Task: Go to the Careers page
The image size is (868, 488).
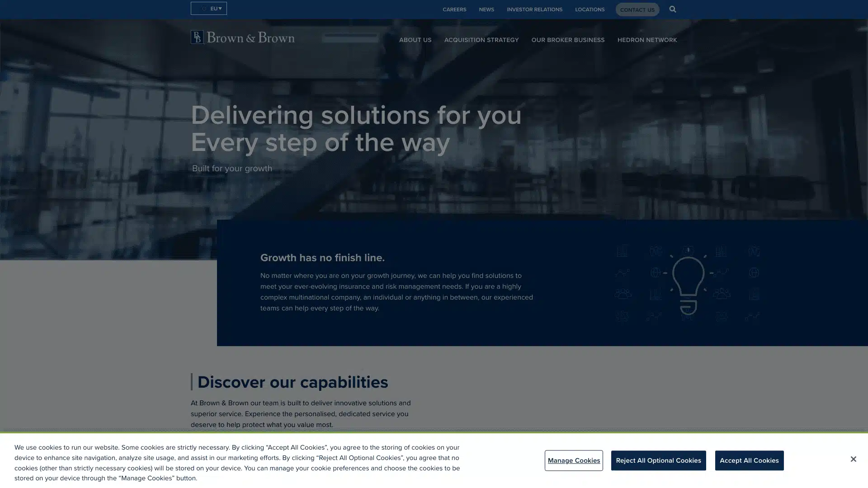Action: point(454,9)
